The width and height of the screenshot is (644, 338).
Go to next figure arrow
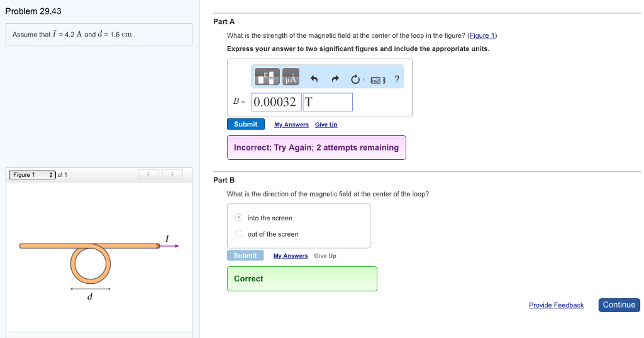172,175
